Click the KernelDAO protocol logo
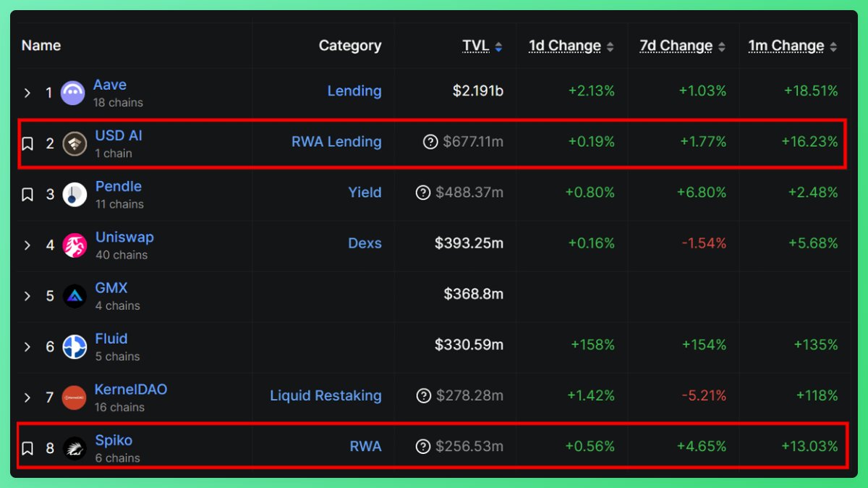 (72, 396)
